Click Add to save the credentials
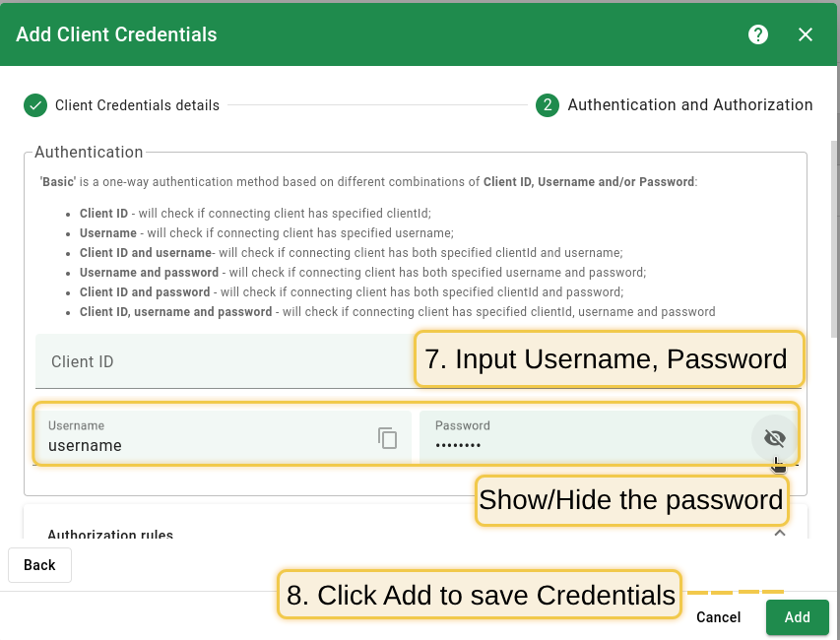 pyautogui.click(x=797, y=617)
